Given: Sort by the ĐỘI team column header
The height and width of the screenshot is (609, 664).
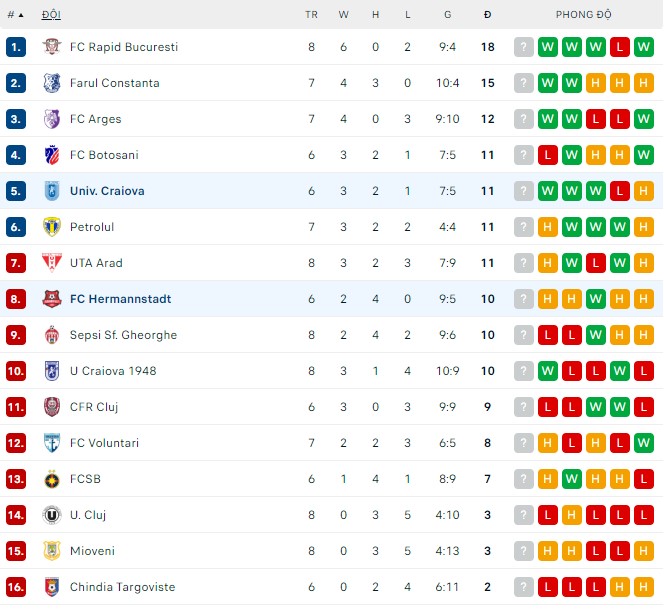Looking at the screenshot, I should tap(50, 15).
